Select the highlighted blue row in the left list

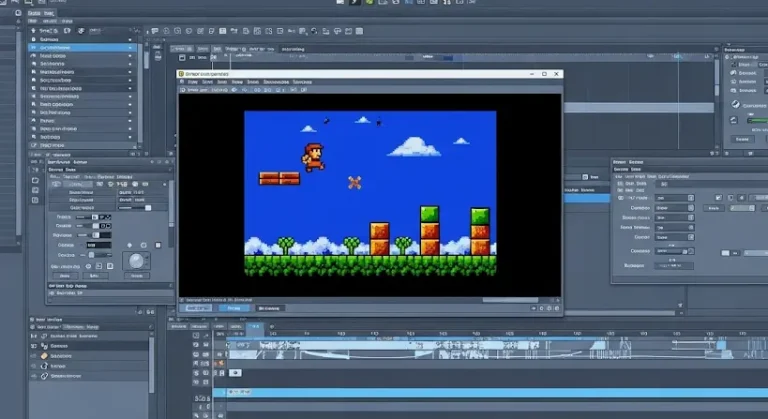point(80,48)
